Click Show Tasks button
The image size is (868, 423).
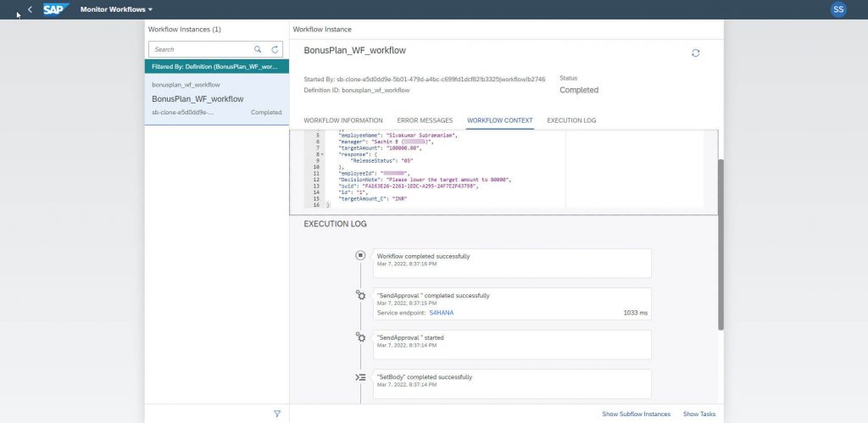(699, 415)
